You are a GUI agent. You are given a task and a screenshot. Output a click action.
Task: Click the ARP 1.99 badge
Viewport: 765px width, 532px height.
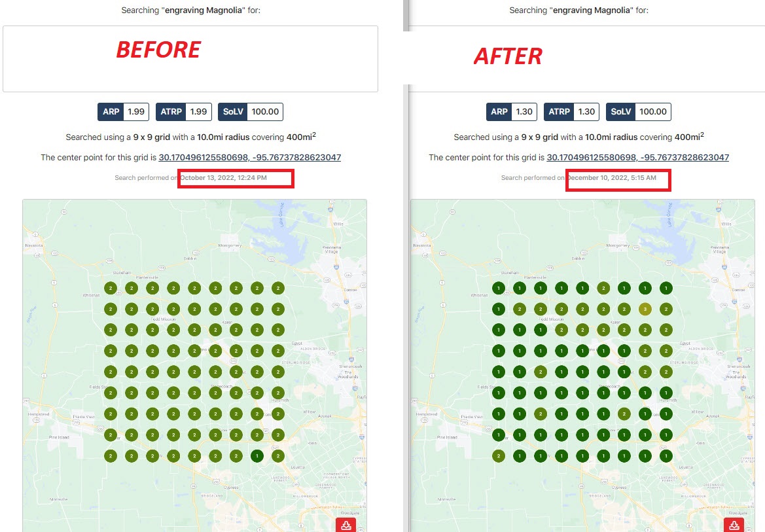coord(123,112)
